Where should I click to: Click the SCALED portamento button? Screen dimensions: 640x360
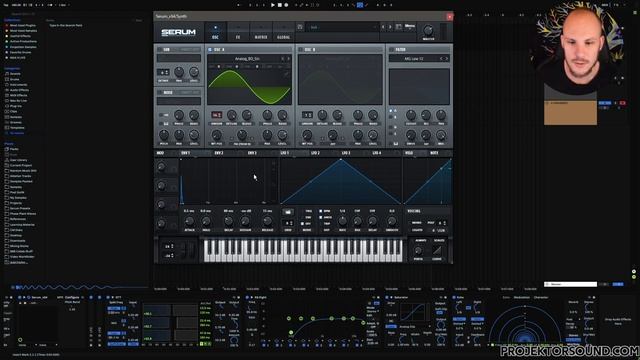pos(439,240)
